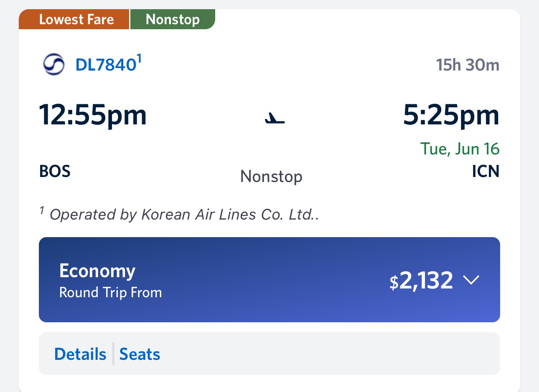The height and width of the screenshot is (392, 539).
Task: Click the green Nonstop badge
Action: 173,20
